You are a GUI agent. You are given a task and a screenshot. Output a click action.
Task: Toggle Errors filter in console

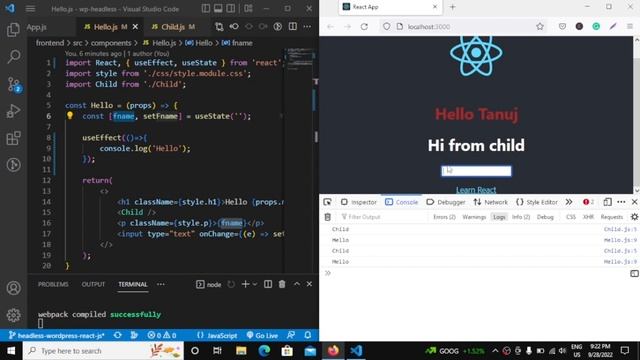click(444, 217)
